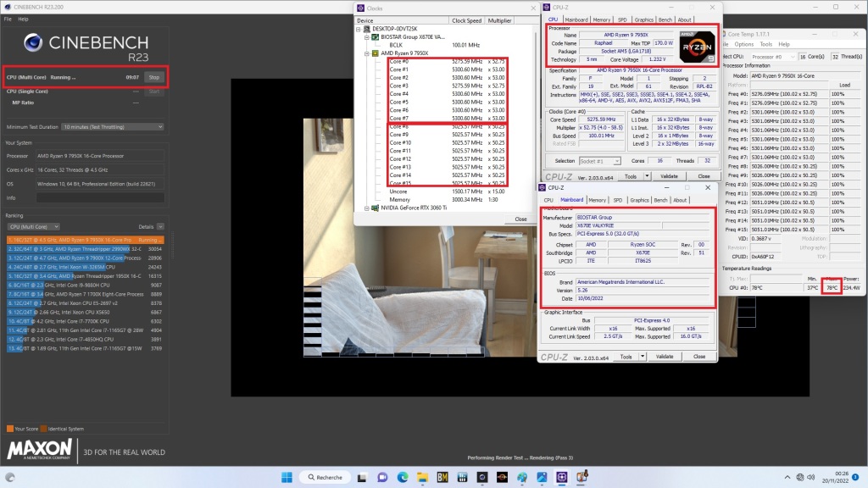
Task: Open Core Temp Help menu
Action: tap(784, 44)
